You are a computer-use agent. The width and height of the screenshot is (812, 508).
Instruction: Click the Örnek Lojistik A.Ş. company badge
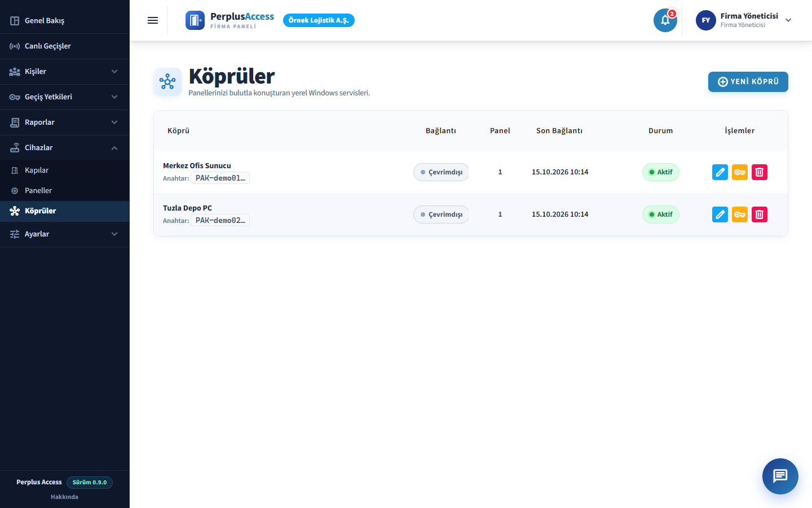[x=319, y=20]
